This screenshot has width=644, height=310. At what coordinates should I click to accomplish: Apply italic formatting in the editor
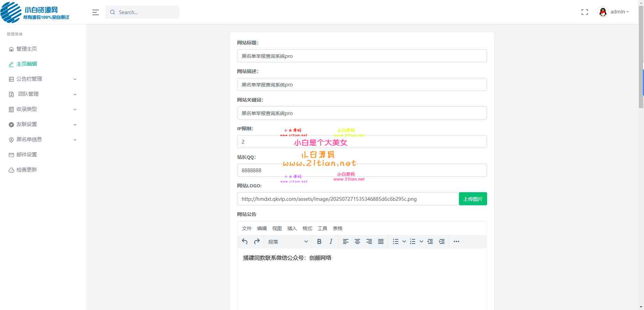pyautogui.click(x=330, y=241)
